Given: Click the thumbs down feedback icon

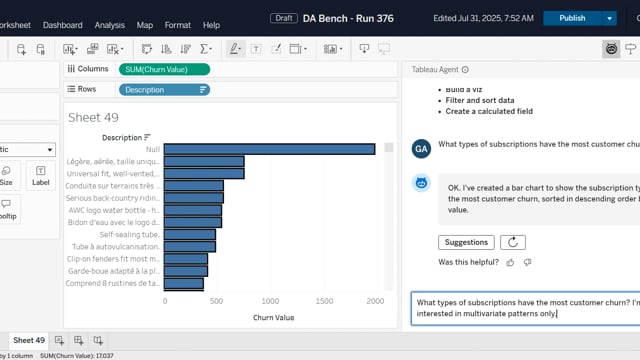Looking at the screenshot, I should (x=527, y=262).
